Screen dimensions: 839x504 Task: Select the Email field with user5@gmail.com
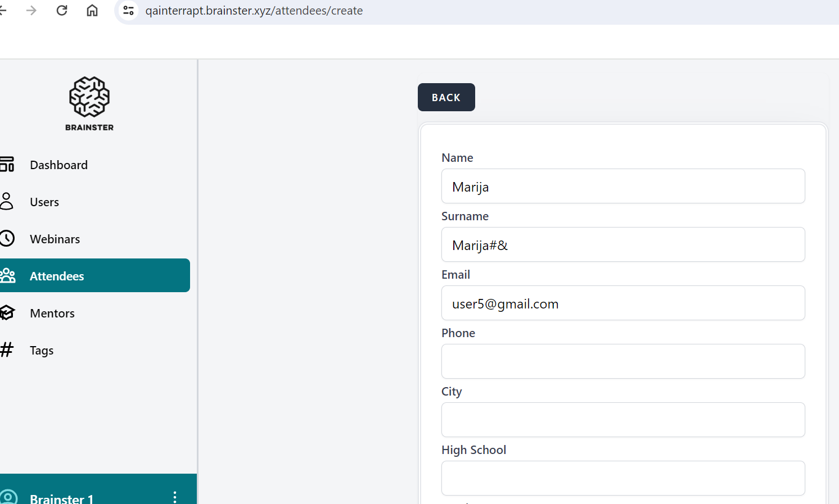pos(623,303)
